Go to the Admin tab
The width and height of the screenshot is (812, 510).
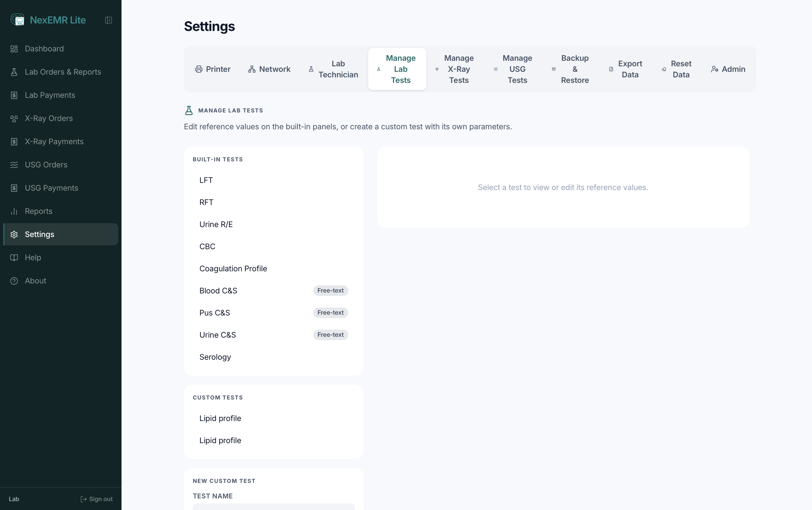[728, 69]
